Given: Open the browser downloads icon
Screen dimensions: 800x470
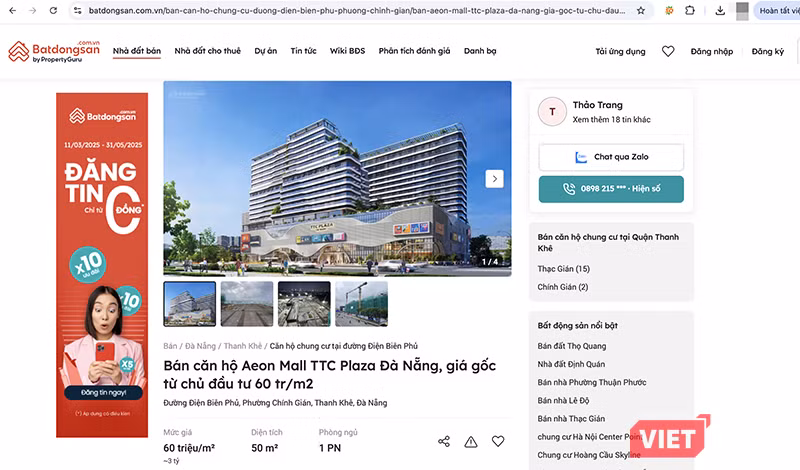Looking at the screenshot, I should click(x=720, y=10).
